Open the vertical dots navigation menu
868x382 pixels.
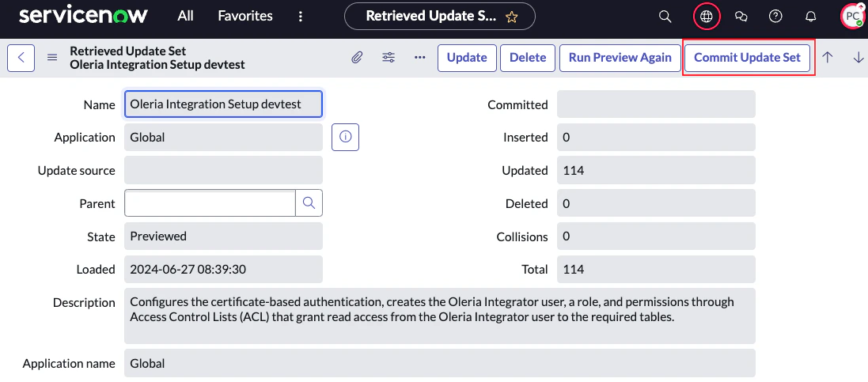coord(301,17)
